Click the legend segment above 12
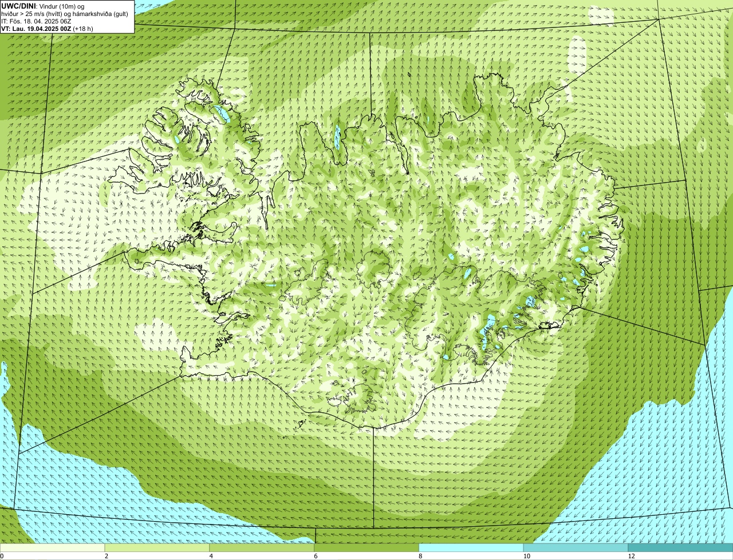 click(x=680, y=547)
